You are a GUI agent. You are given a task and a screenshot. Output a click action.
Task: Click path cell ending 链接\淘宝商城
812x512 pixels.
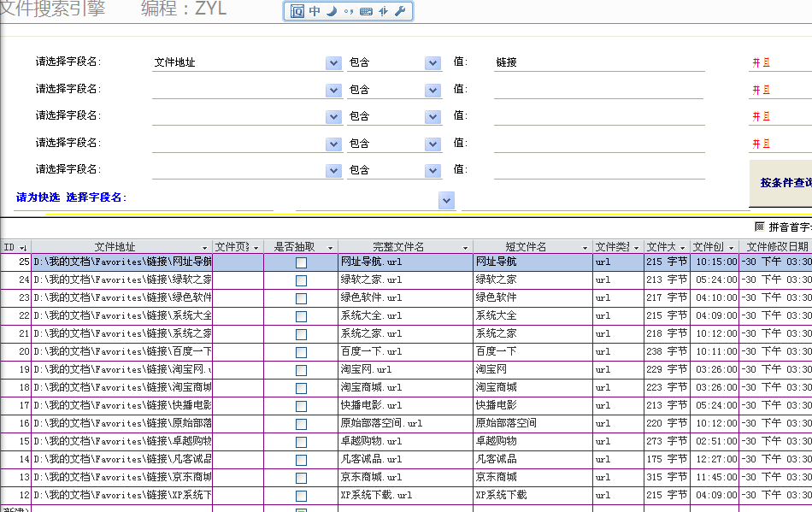(122, 388)
